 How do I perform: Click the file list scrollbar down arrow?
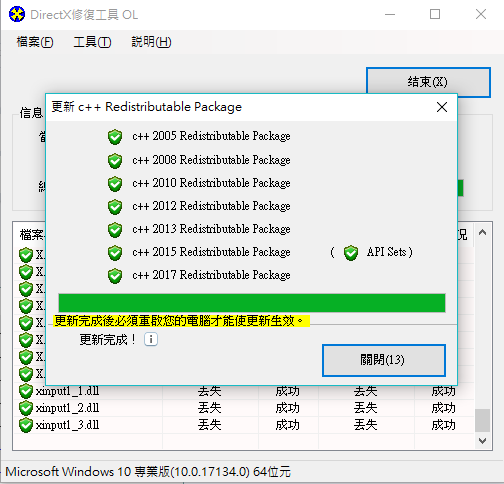(482, 441)
